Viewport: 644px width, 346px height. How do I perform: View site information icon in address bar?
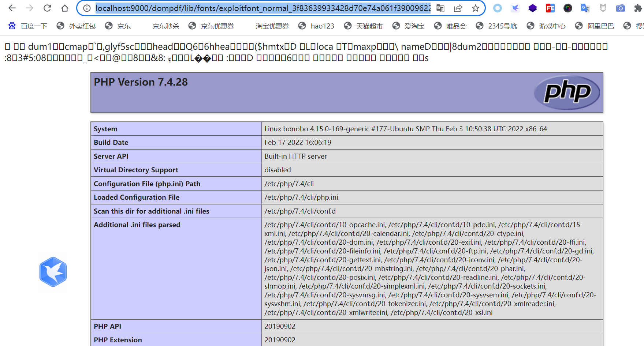pyautogui.click(x=87, y=8)
